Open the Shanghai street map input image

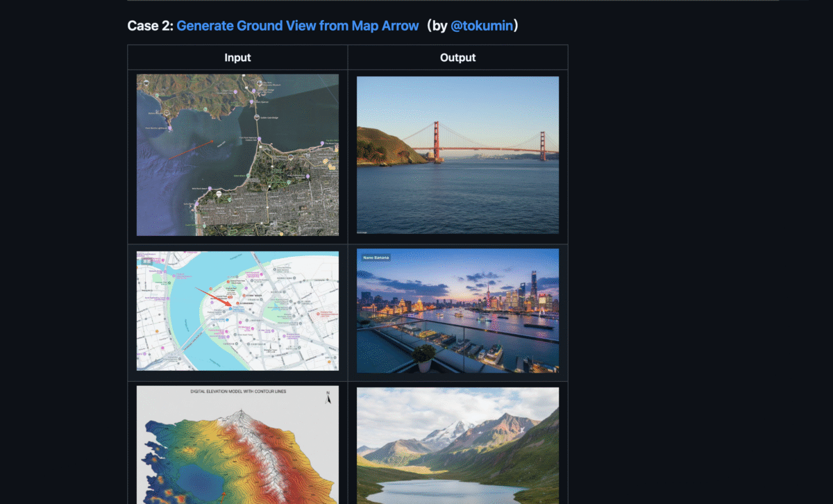[237, 311]
